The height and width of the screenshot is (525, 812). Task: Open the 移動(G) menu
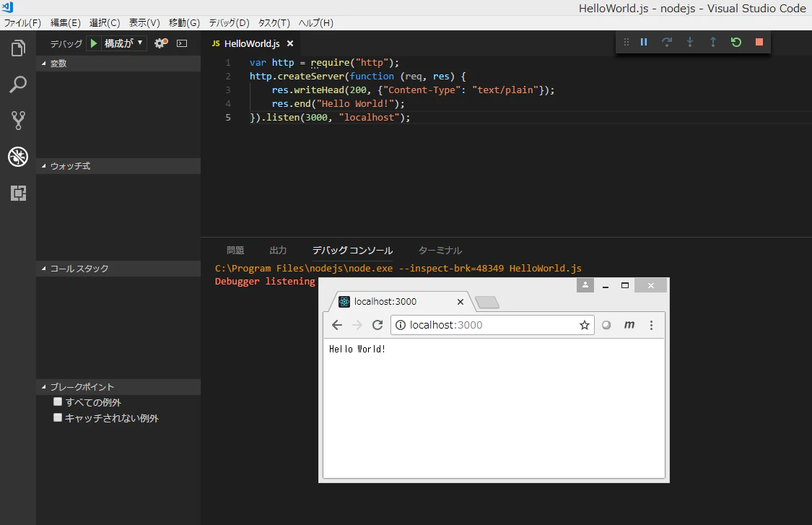click(184, 23)
